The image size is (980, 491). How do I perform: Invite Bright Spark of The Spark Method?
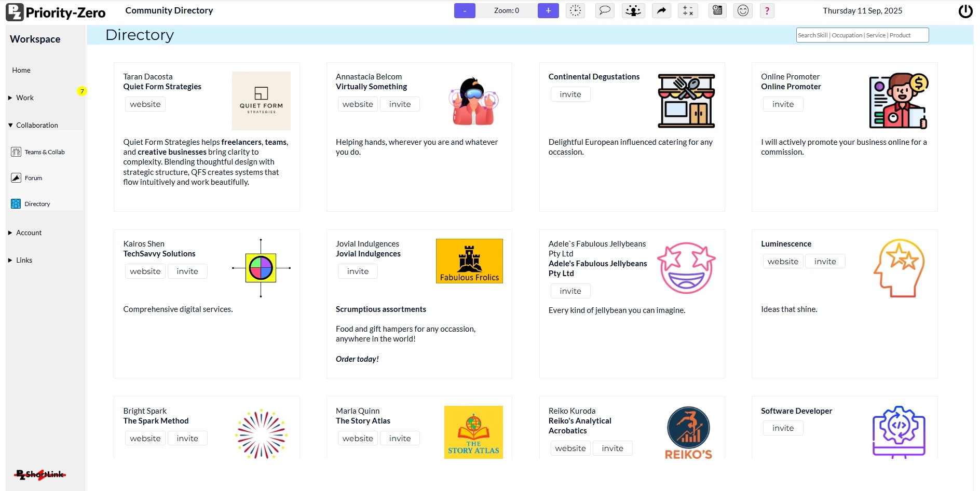point(187,439)
